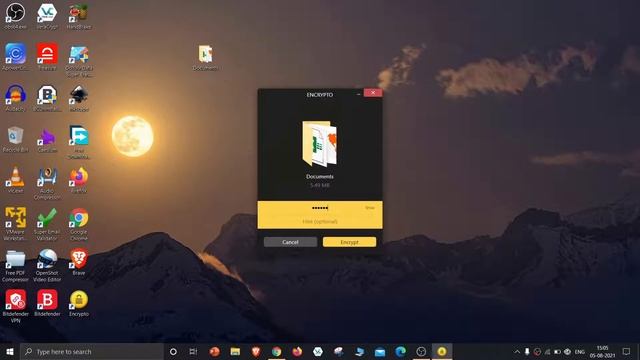Open the Audio Compressor desktop shortcut
This screenshot has height=360, width=640.
47,183
